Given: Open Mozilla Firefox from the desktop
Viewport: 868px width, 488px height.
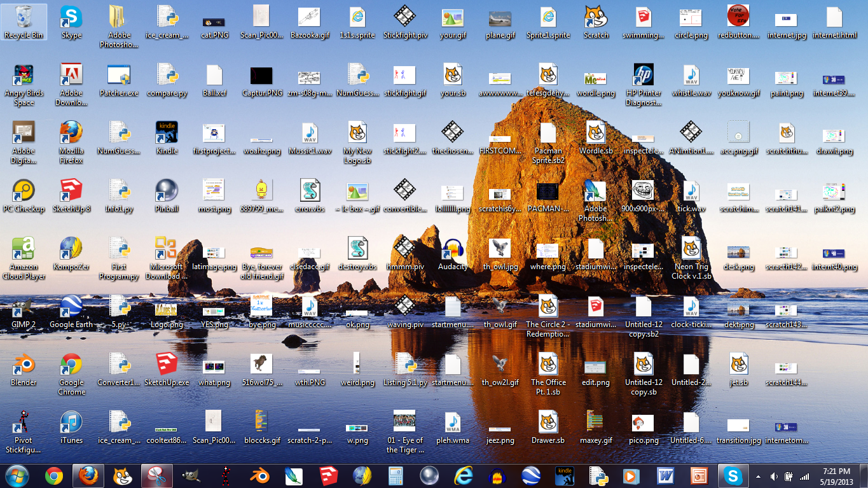Looking at the screenshot, I should 71,134.
